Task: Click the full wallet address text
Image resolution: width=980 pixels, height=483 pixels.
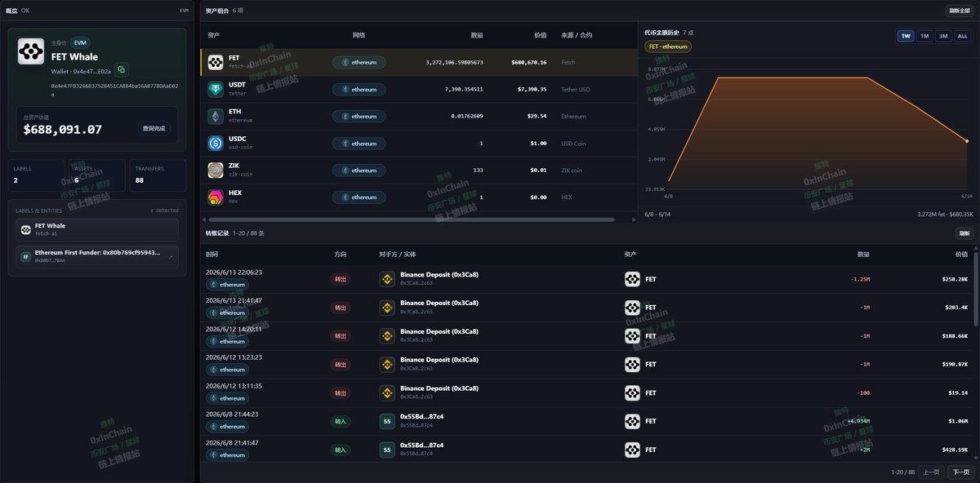Action: (x=115, y=89)
